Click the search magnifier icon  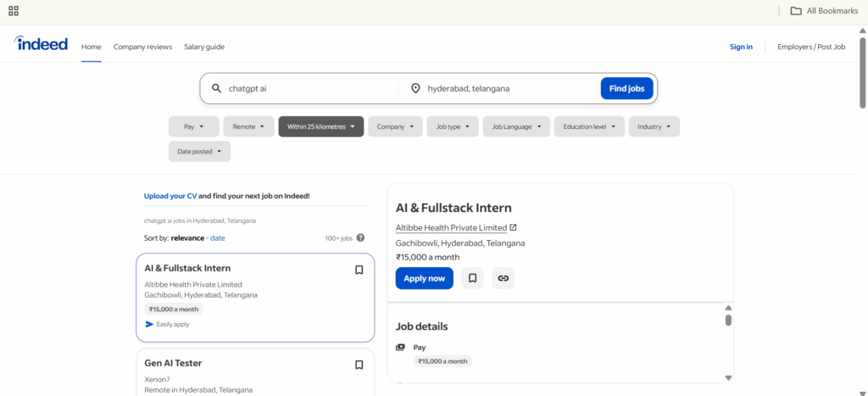[x=216, y=88]
